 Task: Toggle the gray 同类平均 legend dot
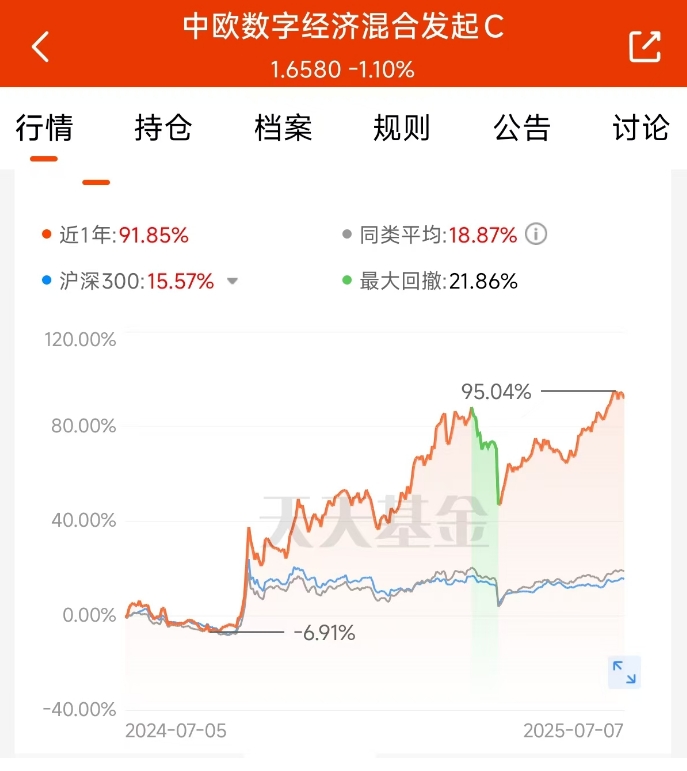347,234
